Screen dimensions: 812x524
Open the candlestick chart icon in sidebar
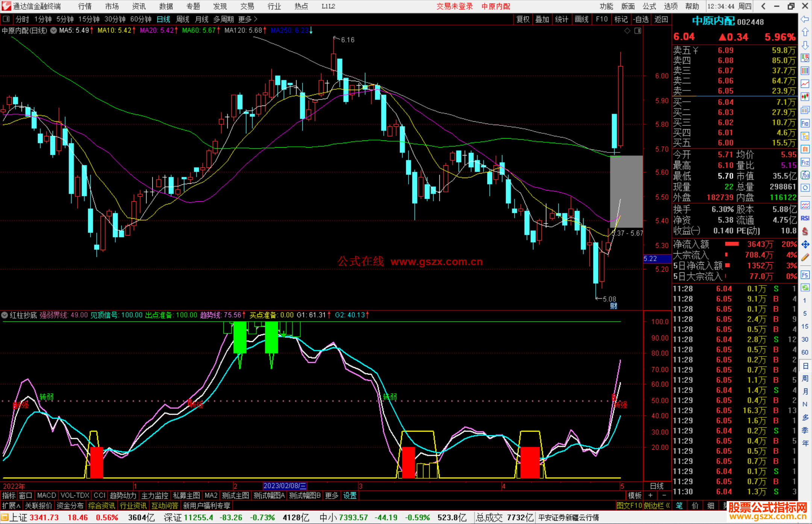tap(804, 97)
